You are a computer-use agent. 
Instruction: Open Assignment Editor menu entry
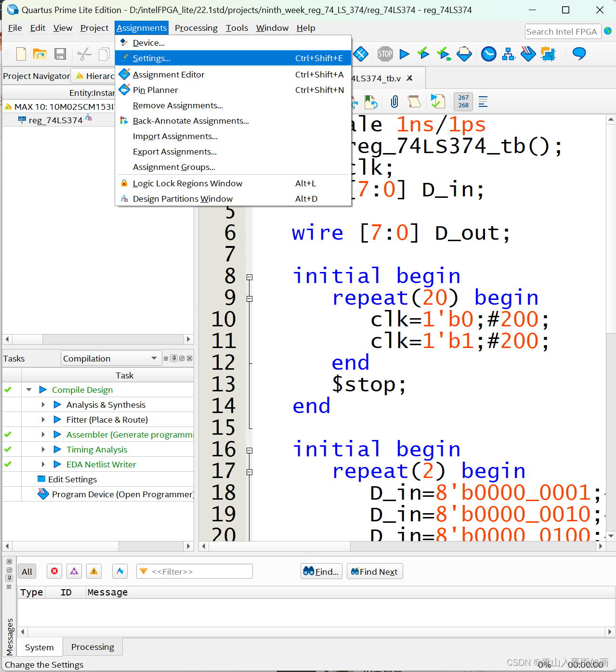point(233,74)
